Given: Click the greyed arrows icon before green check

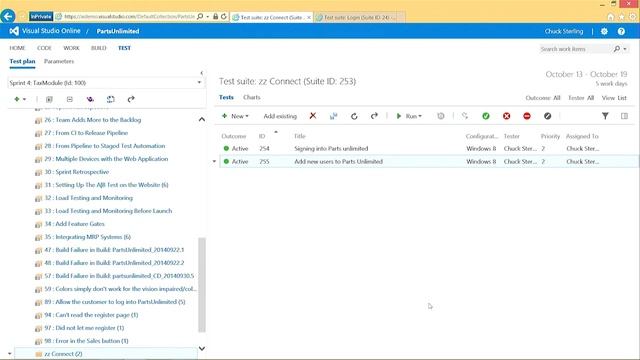Looking at the screenshot, I should [x=464, y=116].
